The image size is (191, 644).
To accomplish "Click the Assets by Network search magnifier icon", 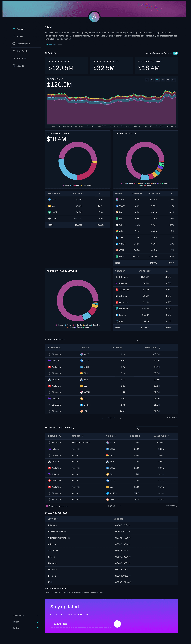I will pyautogui.click(x=138, y=341).
